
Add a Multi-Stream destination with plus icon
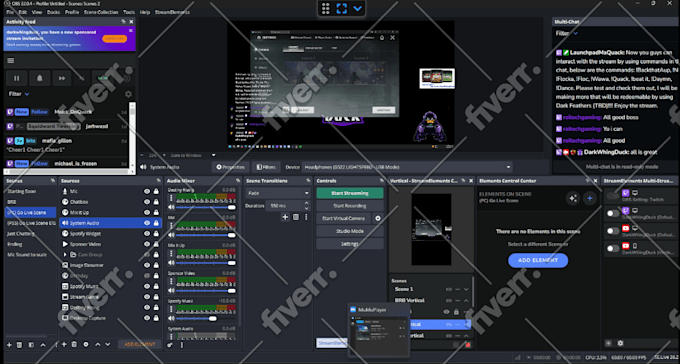tap(608, 343)
